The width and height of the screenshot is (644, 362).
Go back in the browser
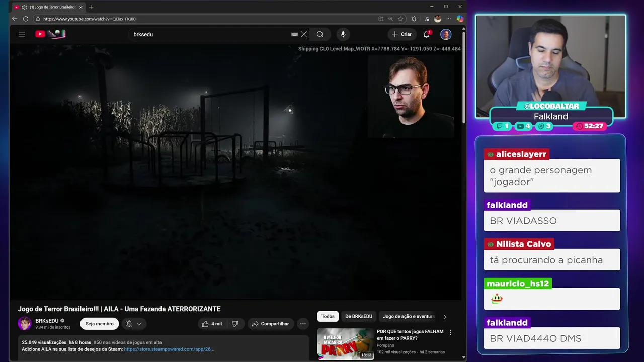click(x=15, y=19)
